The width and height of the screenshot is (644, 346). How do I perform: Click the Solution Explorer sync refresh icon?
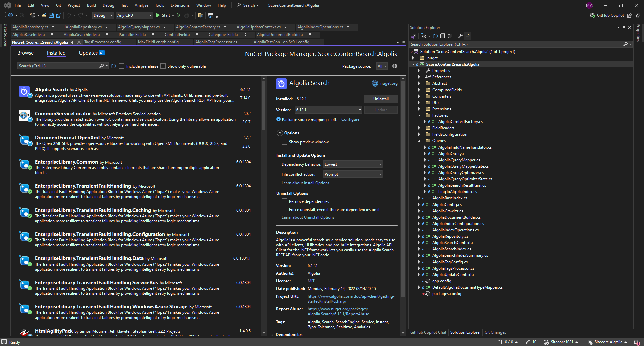435,36
